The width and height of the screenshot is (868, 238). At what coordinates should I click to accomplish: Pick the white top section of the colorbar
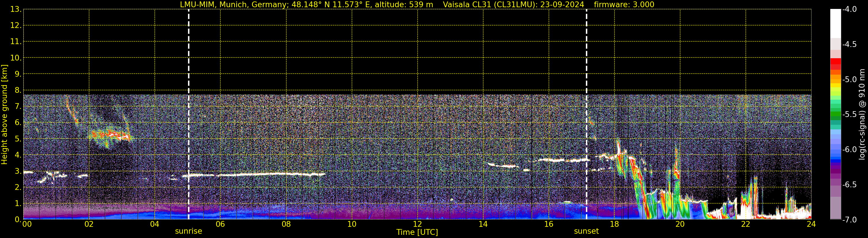[835, 24]
